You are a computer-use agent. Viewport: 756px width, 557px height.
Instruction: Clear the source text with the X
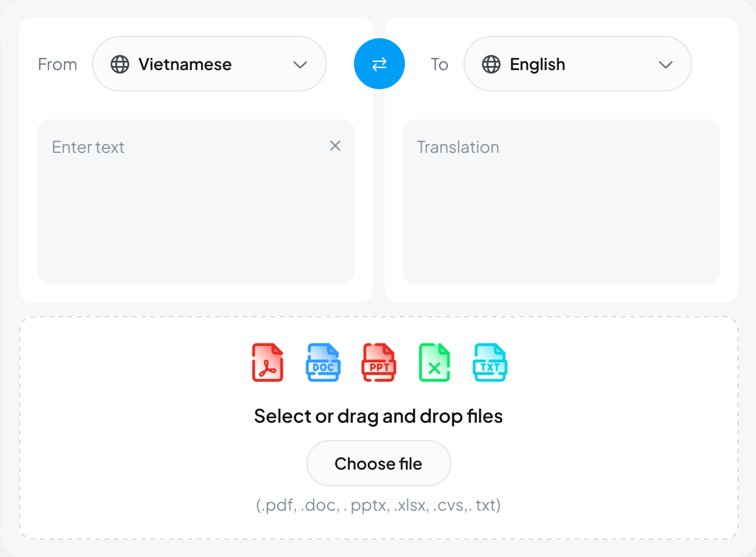tap(335, 146)
